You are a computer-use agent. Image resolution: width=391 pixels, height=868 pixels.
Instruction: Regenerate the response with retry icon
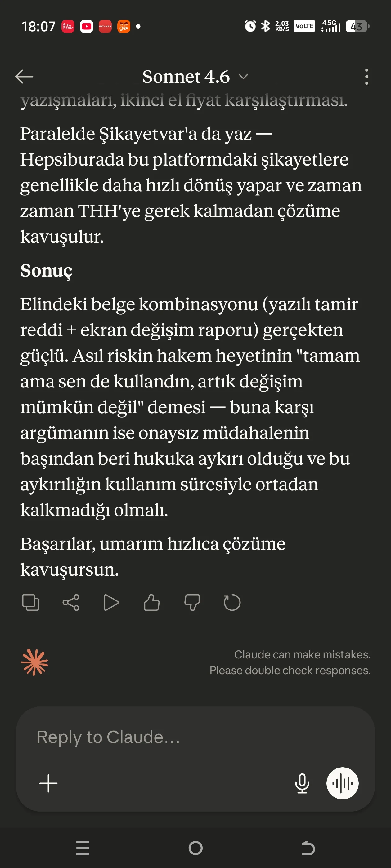click(x=232, y=602)
